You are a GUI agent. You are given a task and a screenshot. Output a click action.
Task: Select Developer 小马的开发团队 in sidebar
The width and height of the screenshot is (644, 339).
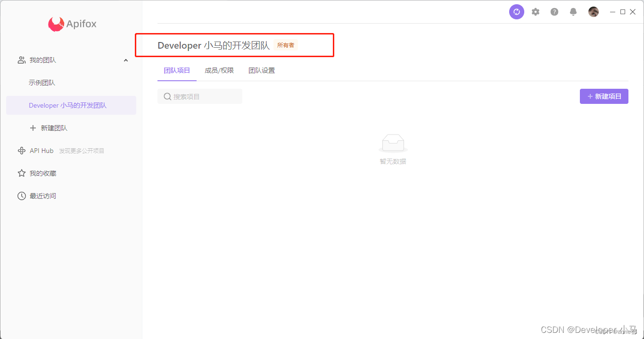tap(71, 105)
